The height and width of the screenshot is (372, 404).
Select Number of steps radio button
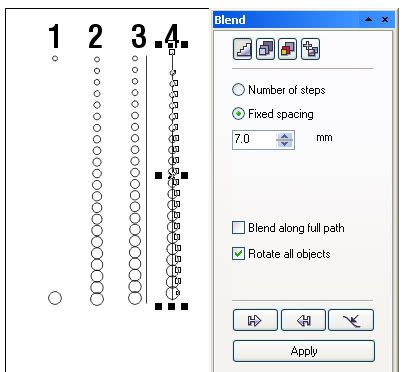238,90
